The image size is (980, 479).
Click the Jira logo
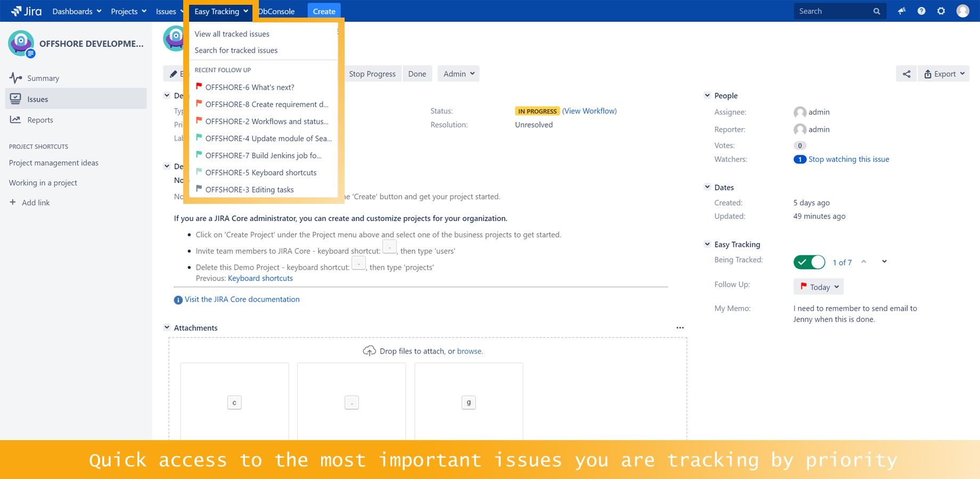(x=26, y=11)
